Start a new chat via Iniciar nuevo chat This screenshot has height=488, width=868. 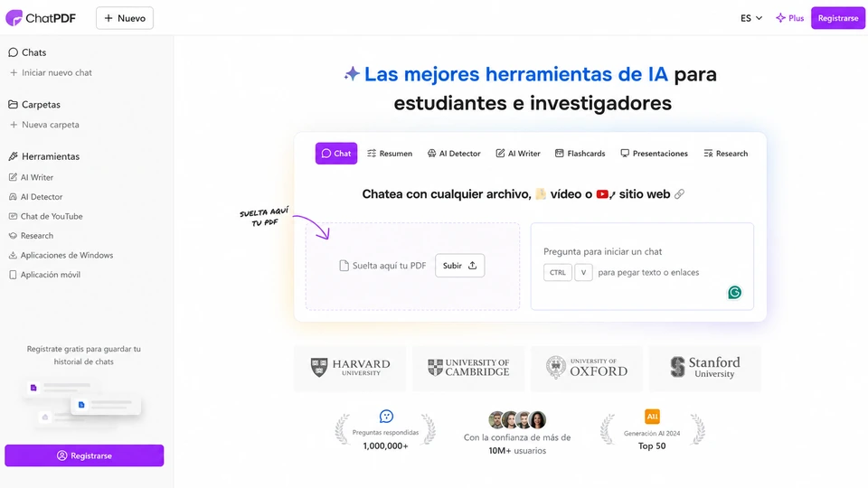point(51,72)
